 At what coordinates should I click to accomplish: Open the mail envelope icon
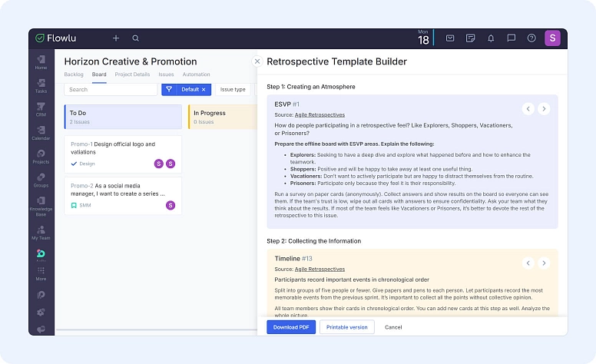click(450, 38)
